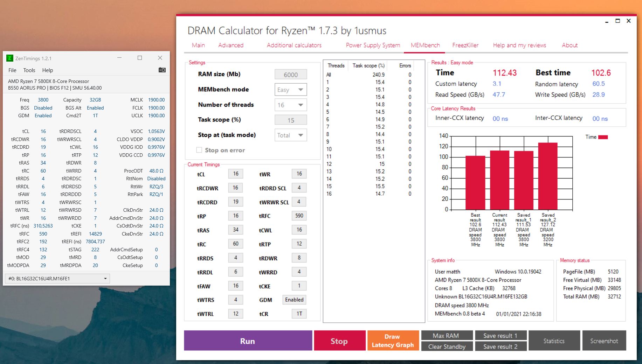Open the Statistics view
Image resolution: width=642 pixels, height=364 pixels.
pyautogui.click(x=554, y=341)
